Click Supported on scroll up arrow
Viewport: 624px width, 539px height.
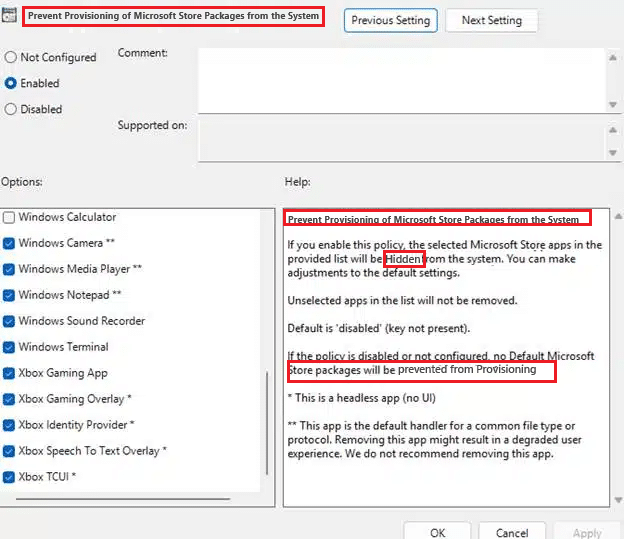[x=613, y=130]
